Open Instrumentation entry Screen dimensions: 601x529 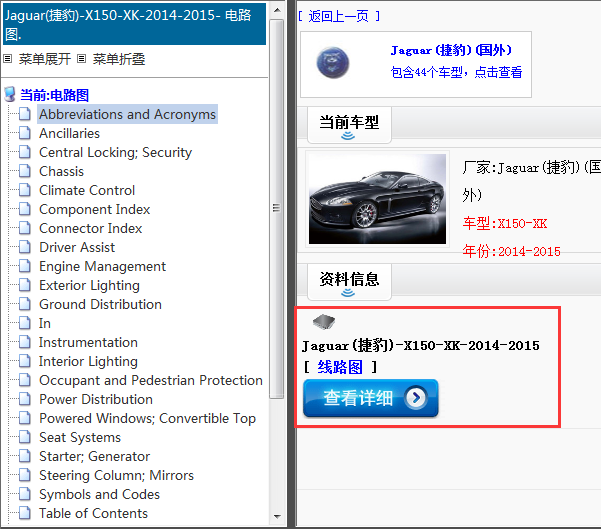(x=88, y=342)
